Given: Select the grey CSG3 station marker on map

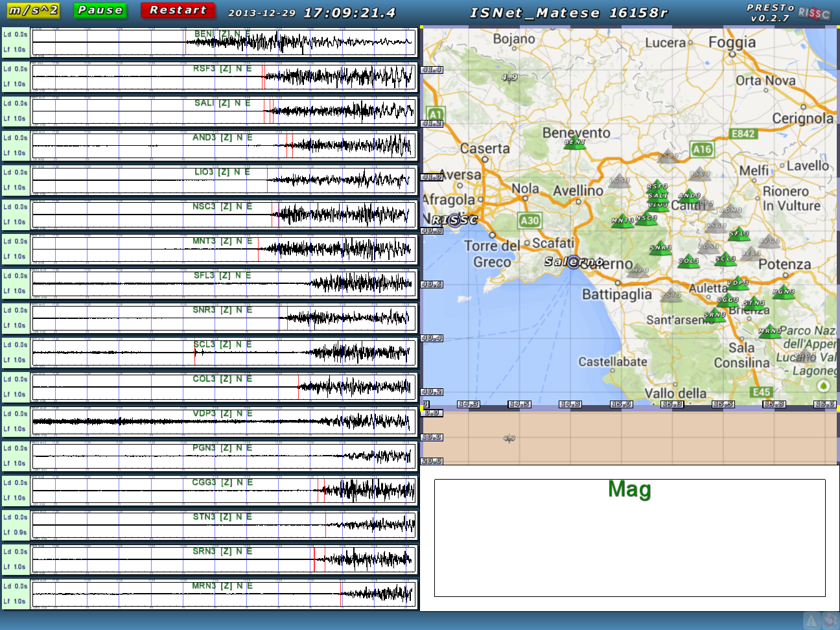Looking at the screenshot, I should pos(716,227).
